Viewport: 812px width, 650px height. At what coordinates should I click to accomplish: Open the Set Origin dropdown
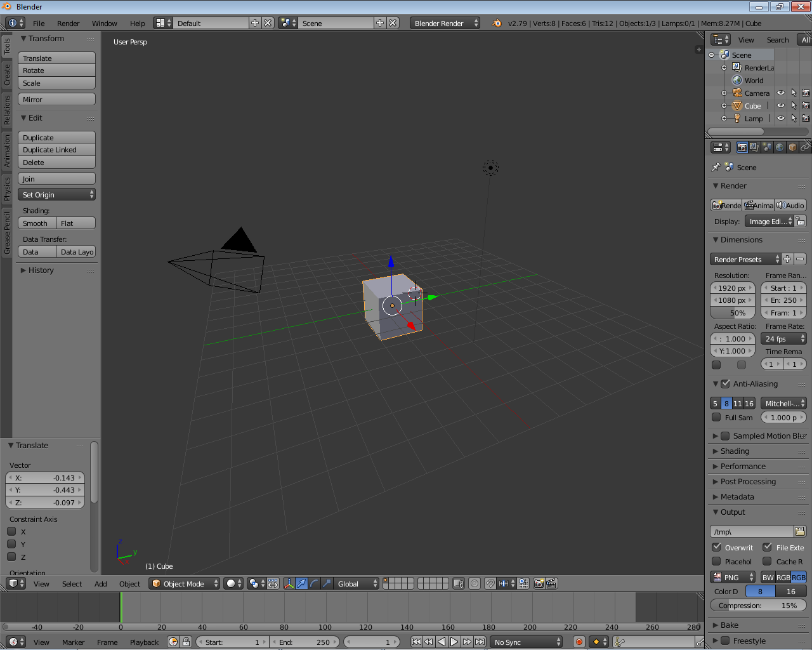click(57, 195)
